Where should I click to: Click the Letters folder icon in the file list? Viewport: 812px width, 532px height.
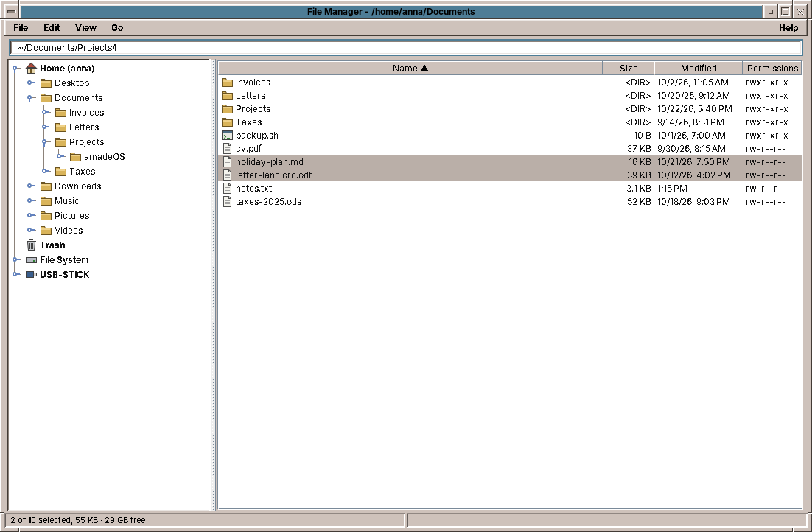tap(227, 96)
